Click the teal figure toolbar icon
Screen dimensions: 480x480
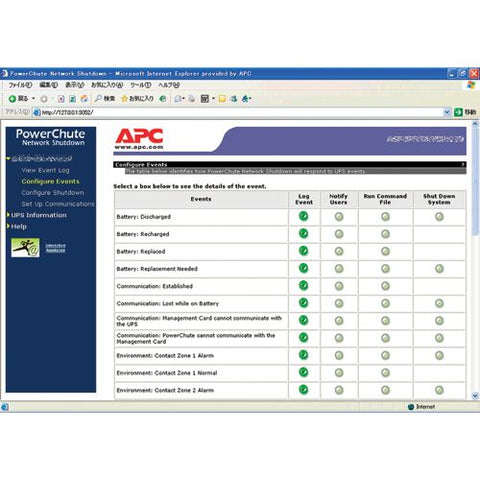tap(234, 98)
